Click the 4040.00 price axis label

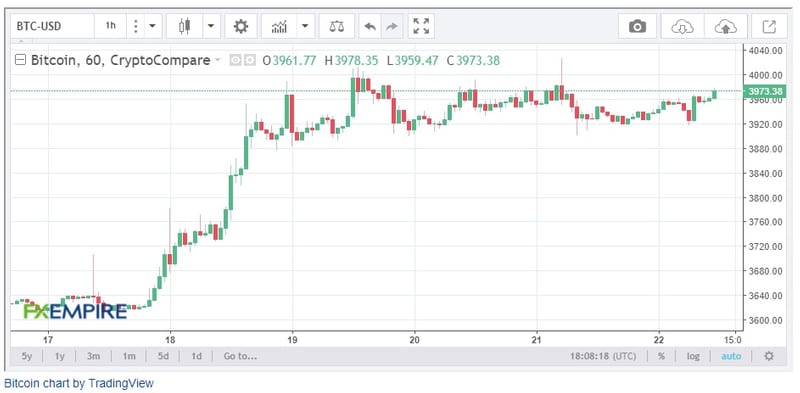[766, 51]
